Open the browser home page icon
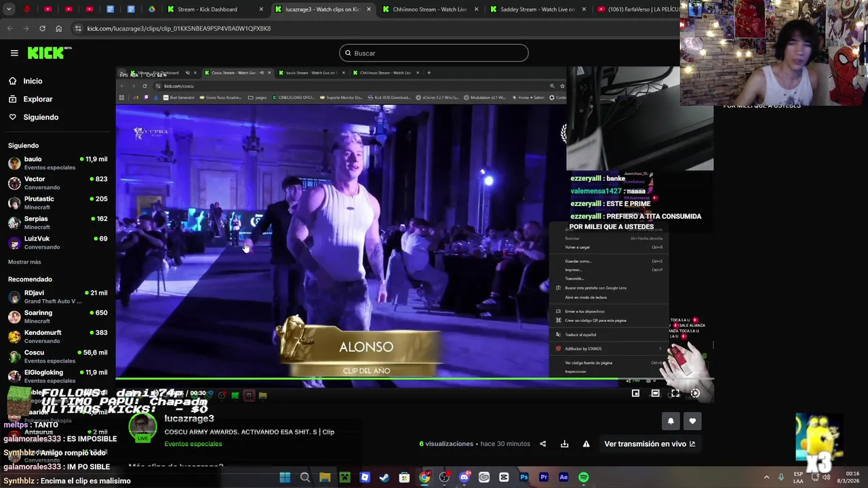Image resolution: width=868 pixels, height=488 pixels. point(58,28)
